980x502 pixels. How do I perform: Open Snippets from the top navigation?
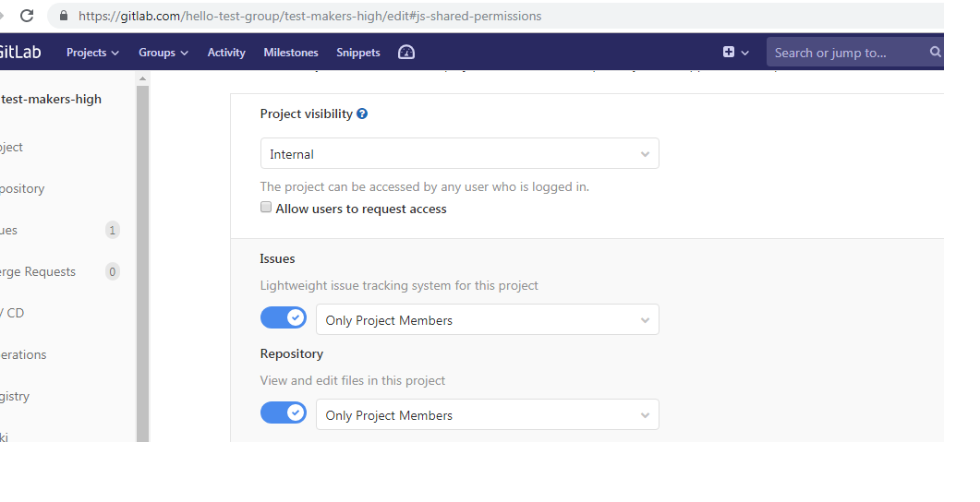(358, 53)
